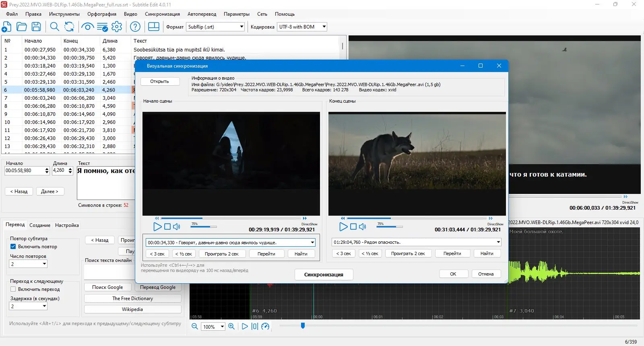Open Wikipedia lookup button
Screen dimensions: 644x346
click(132, 309)
